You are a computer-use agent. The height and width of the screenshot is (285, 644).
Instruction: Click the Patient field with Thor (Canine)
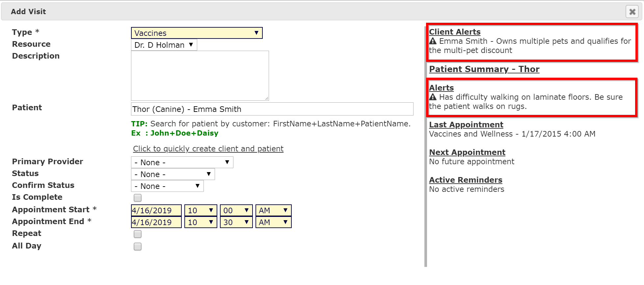click(272, 109)
